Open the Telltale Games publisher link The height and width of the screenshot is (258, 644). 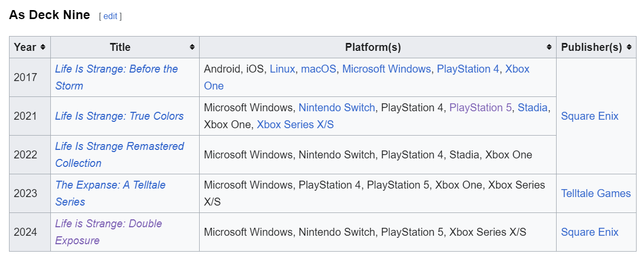(x=595, y=193)
